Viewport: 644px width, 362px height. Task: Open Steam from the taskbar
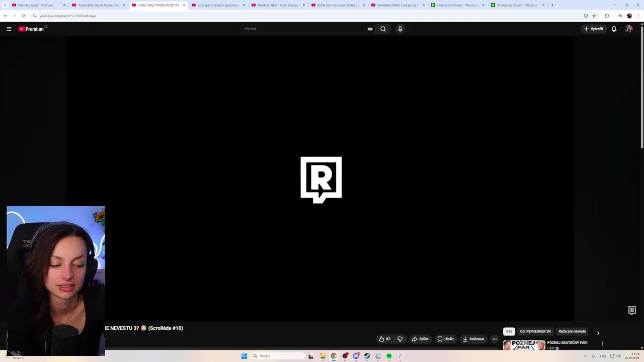(x=367, y=356)
